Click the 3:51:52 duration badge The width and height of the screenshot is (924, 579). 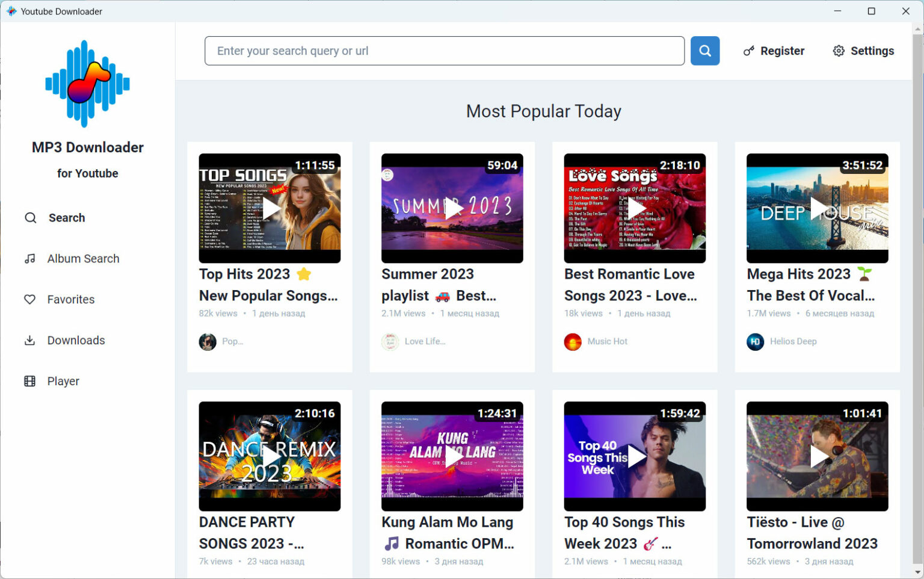click(x=862, y=165)
